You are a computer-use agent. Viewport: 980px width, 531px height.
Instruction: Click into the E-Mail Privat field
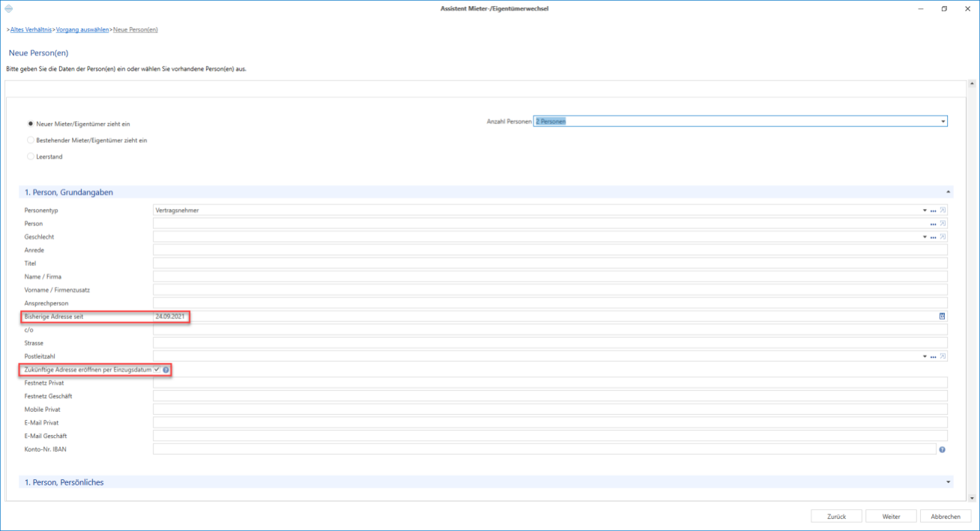click(x=550, y=422)
